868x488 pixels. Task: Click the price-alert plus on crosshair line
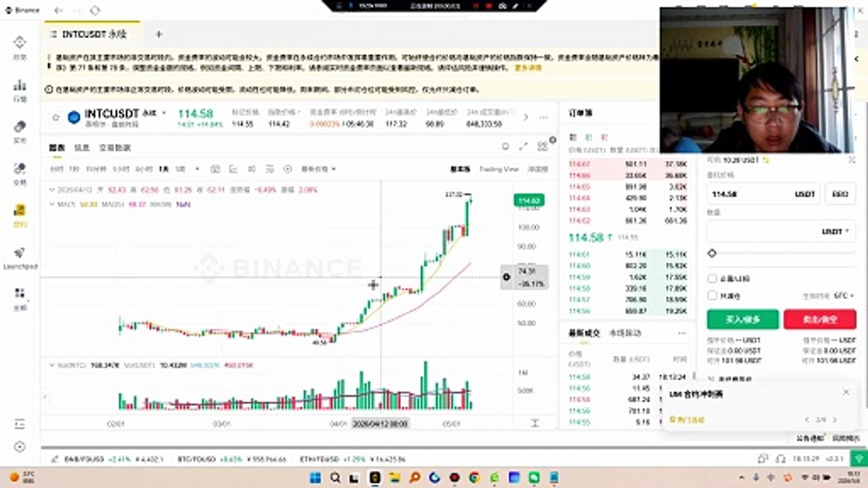[506, 277]
